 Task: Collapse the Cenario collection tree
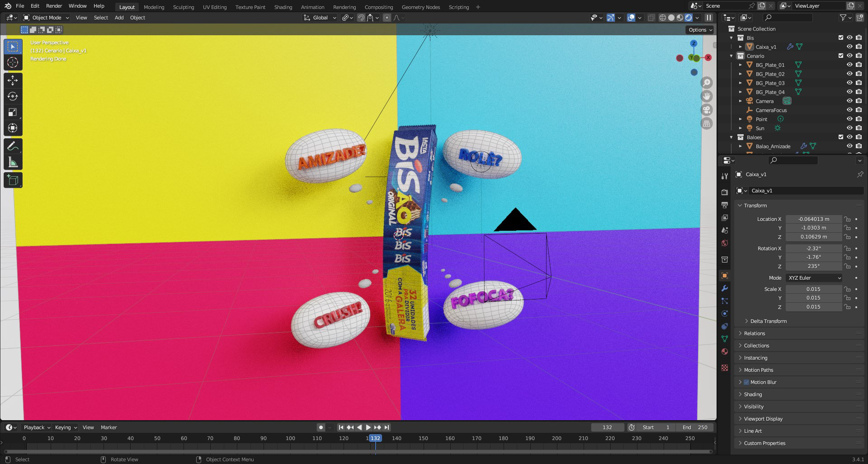731,56
